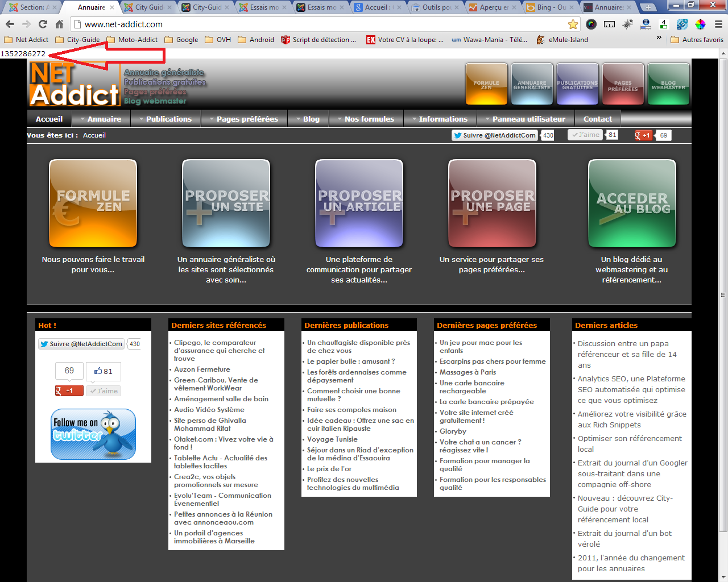Open the Massages à Paris link
The width and height of the screenshot is (728, 582).
(x=468, y=372)
